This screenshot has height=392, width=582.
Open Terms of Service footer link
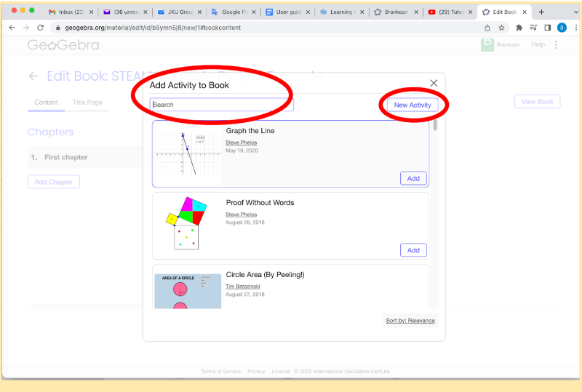(x=221, y=371)
